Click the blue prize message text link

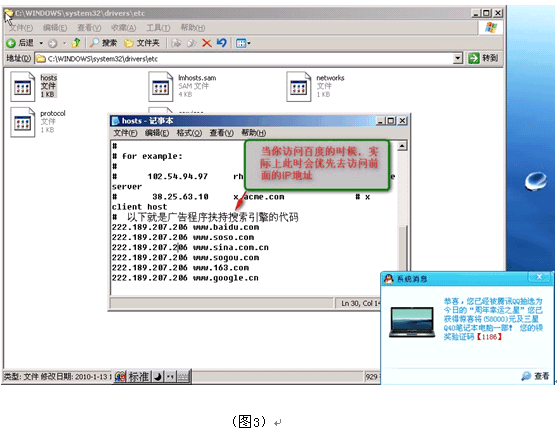coord(493,319)
